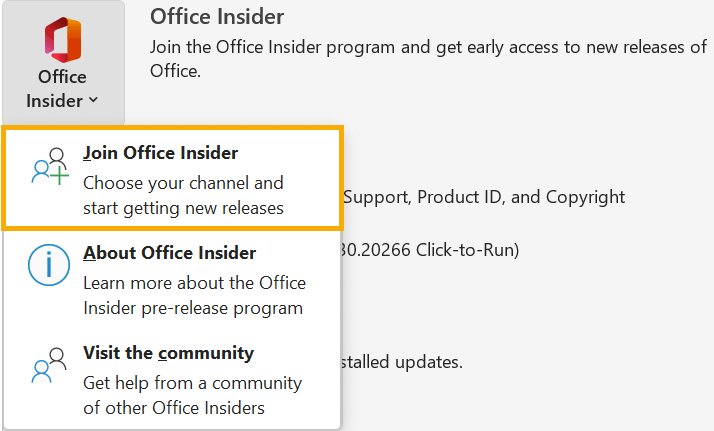Click "Get help from a community" description

pyautogui.click(x=192, y=383)
